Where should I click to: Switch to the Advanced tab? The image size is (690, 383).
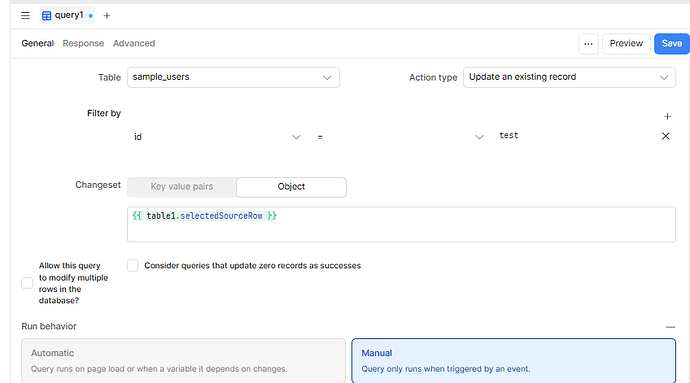coord(134,43)
